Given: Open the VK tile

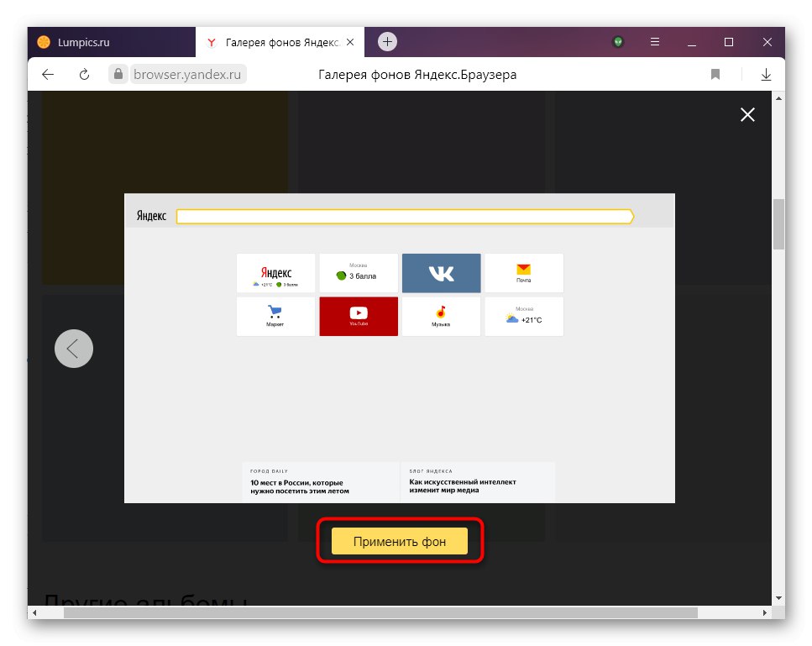Looking at the screenshot, I should coord(441,273).
